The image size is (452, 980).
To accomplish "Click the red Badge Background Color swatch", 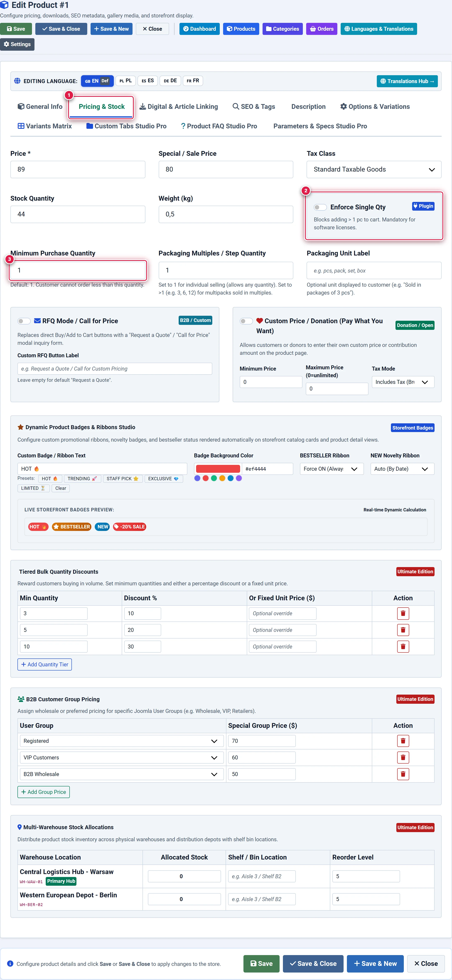I will [218, 469].
